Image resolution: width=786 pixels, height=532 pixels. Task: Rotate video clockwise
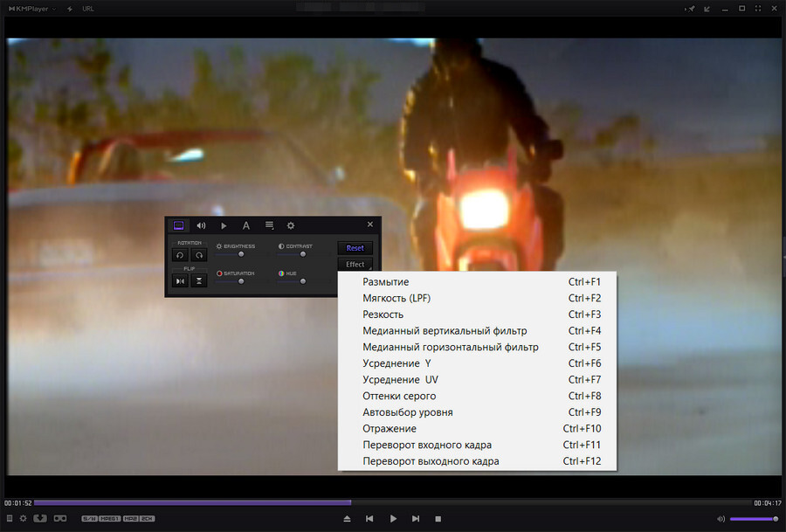point(199,255)
